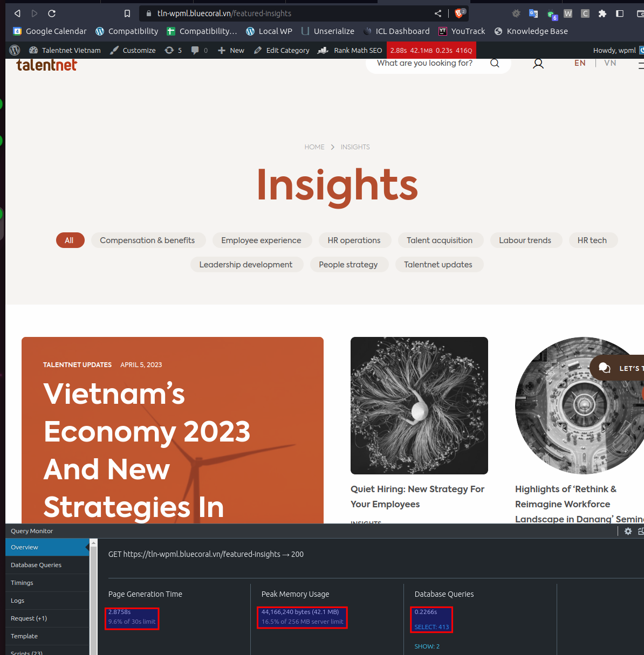Viewport: 644px width, 655px height.
Task: Open the YouTrack bookmark
Action: 462,31
